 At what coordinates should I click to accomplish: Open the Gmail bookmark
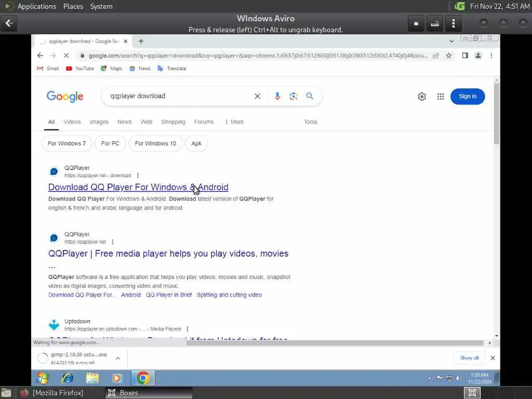[48, 69]
